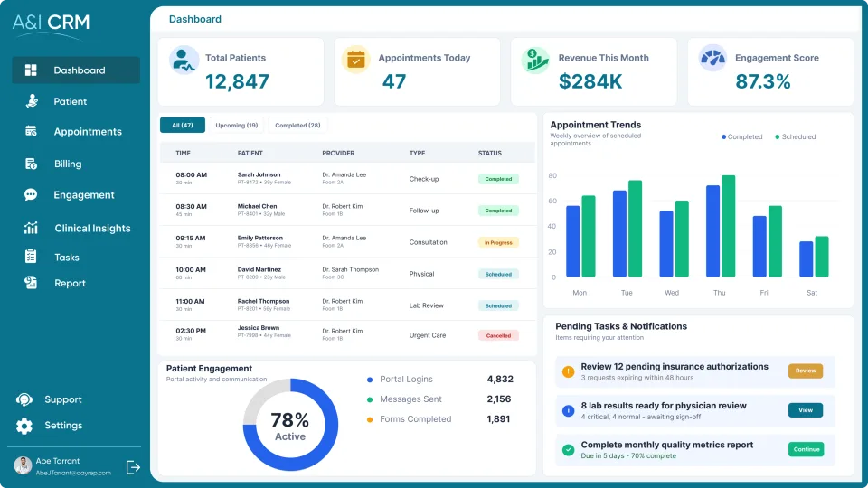Click the $284K revenue value

pyautogui.click(x=590, y=81)
